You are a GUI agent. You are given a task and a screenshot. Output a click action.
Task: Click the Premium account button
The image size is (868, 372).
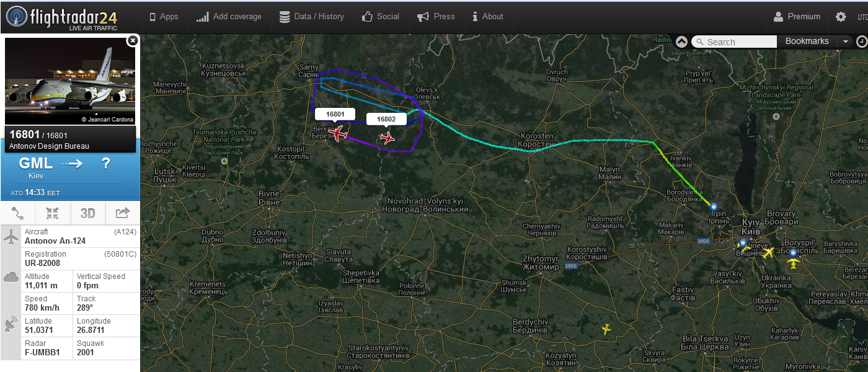(797, 17)
